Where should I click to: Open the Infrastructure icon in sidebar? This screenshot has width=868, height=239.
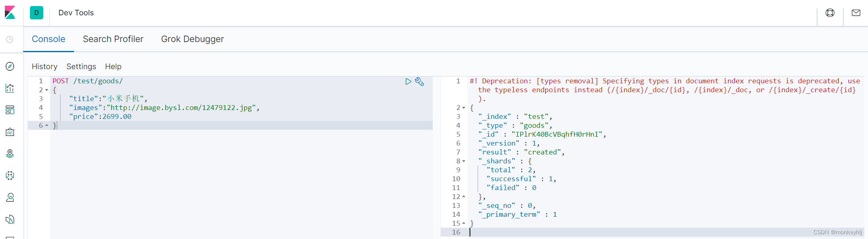click(x=10, y=197)
